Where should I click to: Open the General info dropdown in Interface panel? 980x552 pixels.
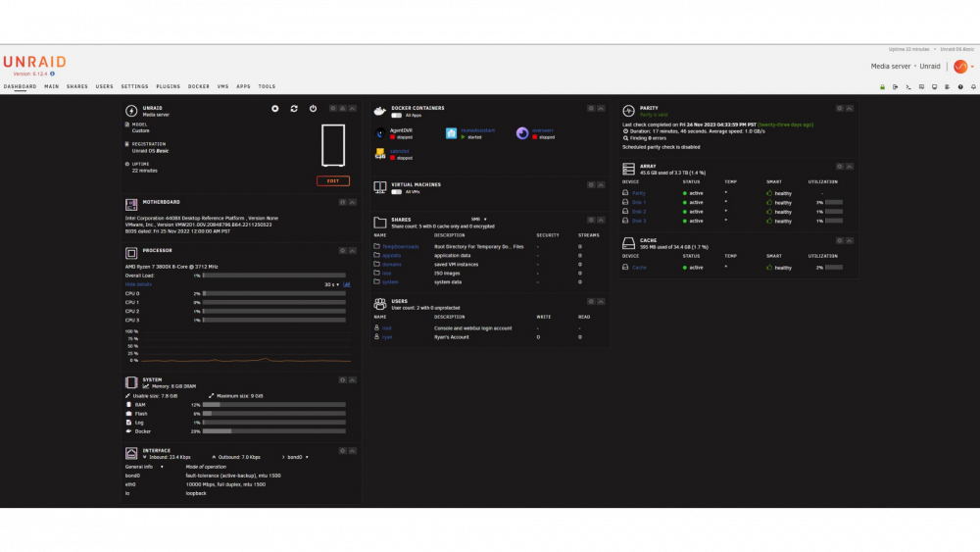pyautogui.click(x=144, y=467)
